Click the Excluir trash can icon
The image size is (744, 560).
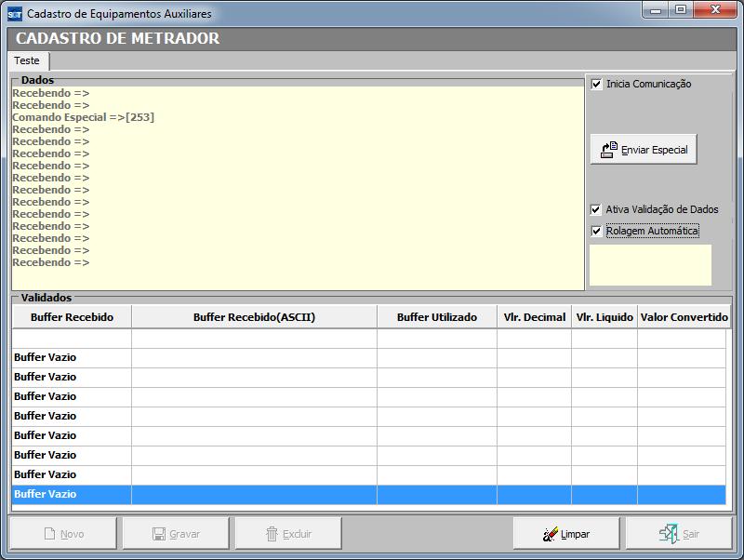point(272,534)
